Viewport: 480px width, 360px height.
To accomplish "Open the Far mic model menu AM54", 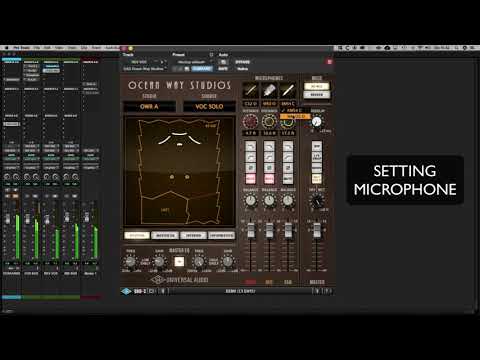I will coord(288,104).
